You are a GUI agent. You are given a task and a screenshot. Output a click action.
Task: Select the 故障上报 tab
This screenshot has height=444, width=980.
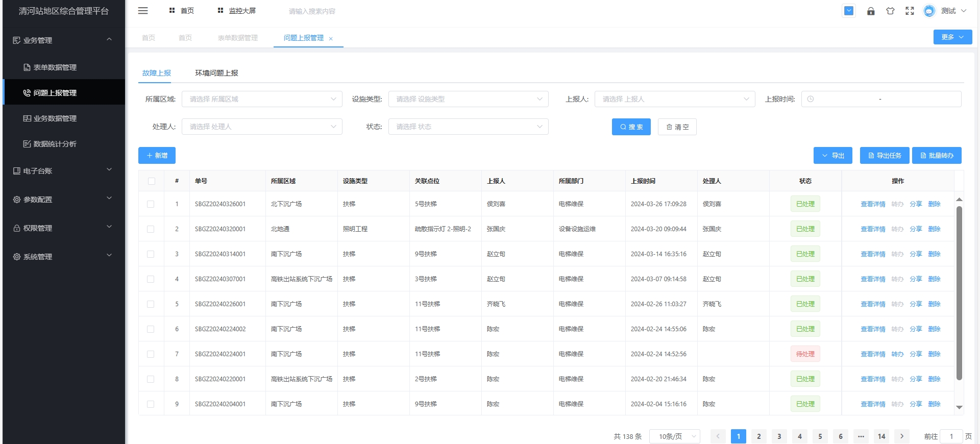click(157, 73)
